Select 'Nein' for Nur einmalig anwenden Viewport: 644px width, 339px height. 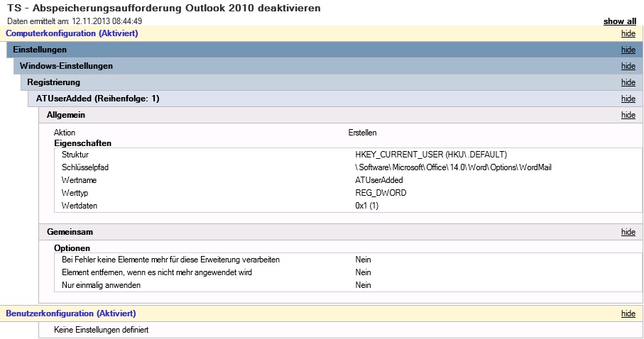[363, 285]
